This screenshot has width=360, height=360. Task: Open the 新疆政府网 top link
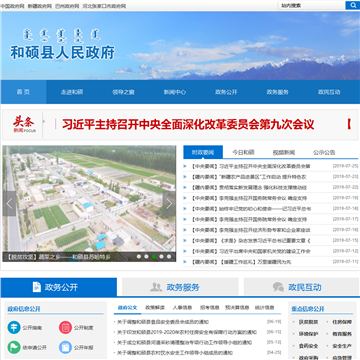click(x=40, y=6)
